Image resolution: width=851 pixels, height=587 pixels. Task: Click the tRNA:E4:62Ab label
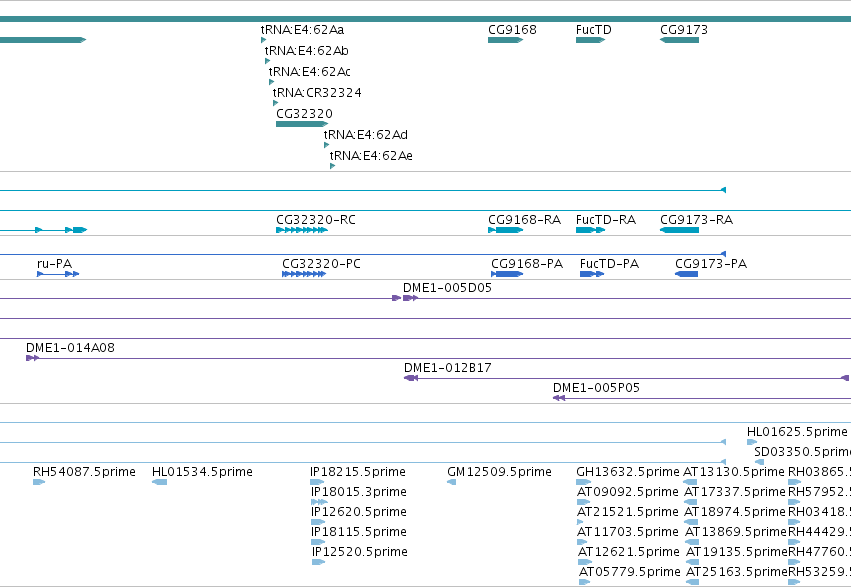307,51
